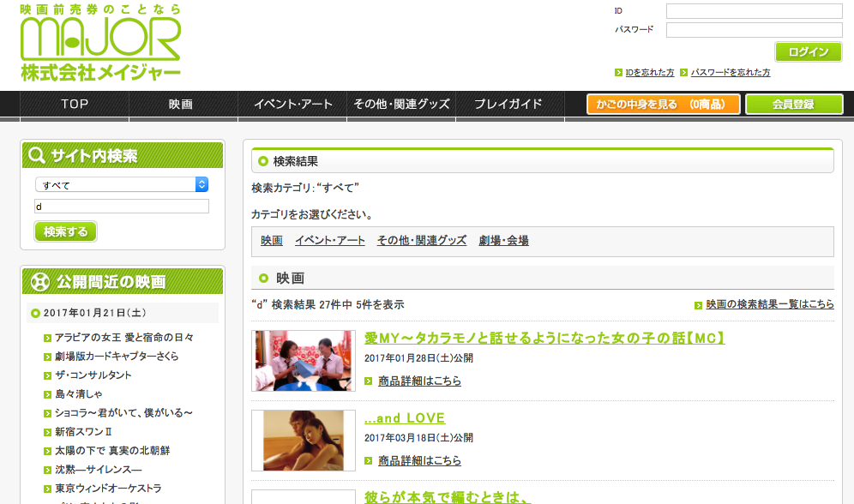Screen dimensions: 854x504
Task: Click the search keyword field containing d
Action: [x=122, y=207]
